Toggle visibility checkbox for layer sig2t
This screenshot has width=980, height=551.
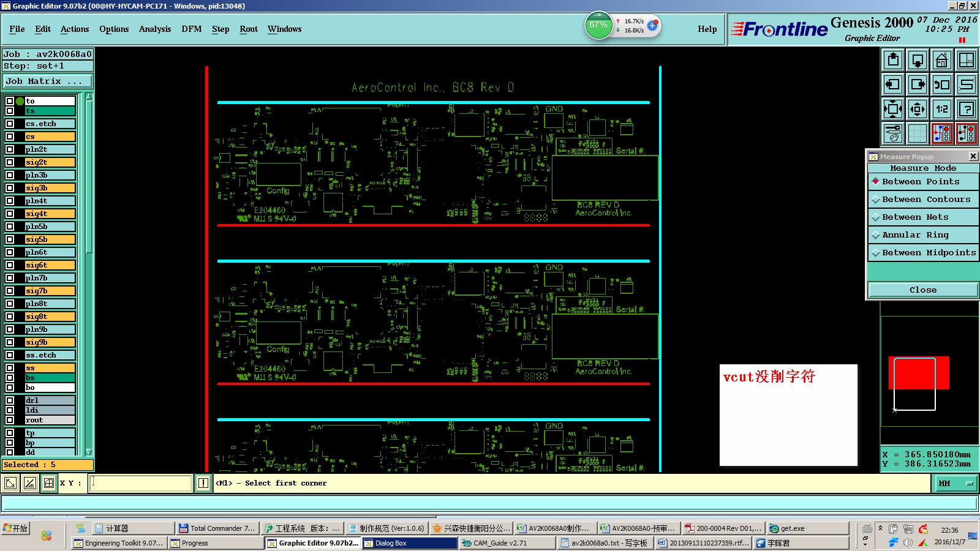[10, 162]
